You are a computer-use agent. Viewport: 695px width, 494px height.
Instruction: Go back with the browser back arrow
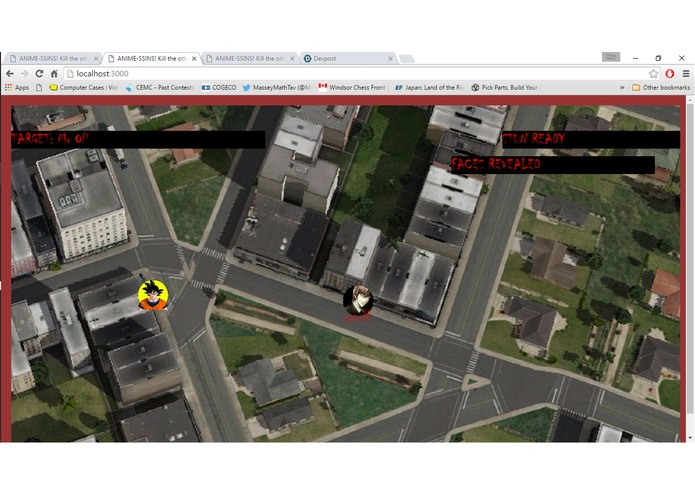tap(10, 74)
